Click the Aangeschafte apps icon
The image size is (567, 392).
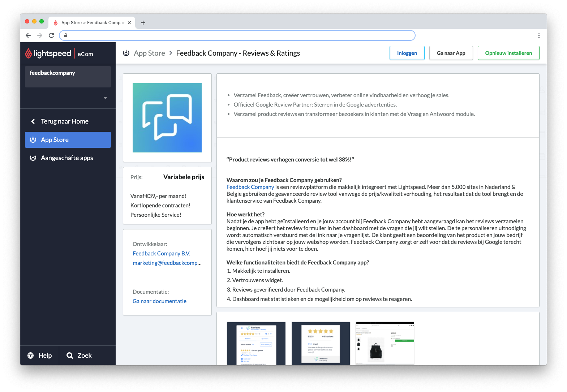coord(33,158)
